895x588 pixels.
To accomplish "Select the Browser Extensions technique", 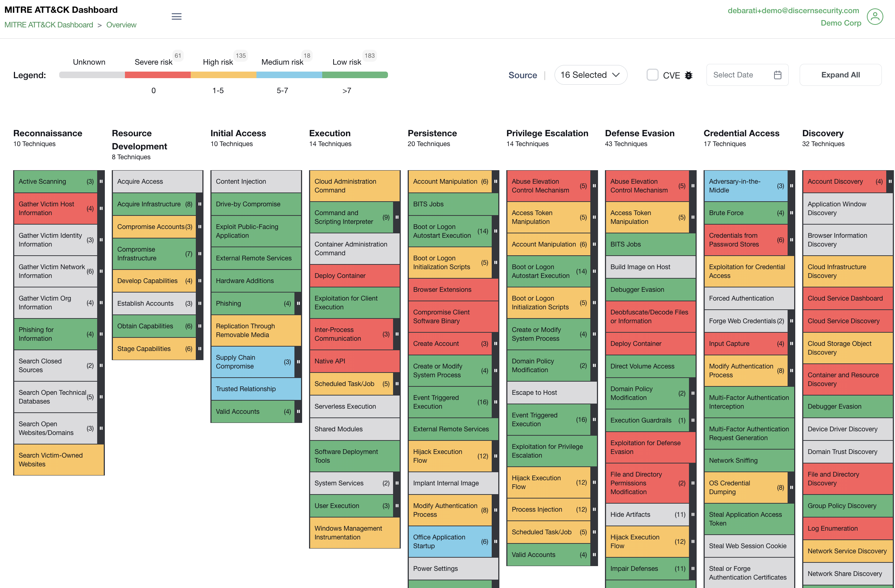I will pos(453,290).
